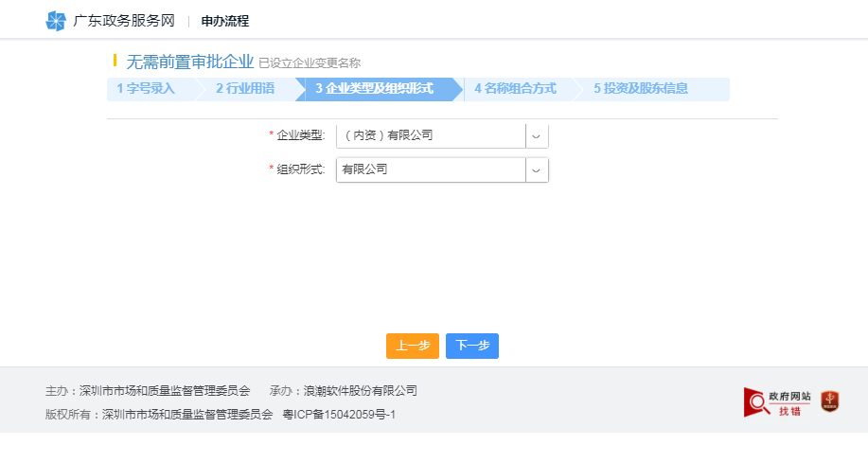Jump to step 4 名称组合方式
The height and width of the screenshot is (463, 868).
tap(515, 89)
